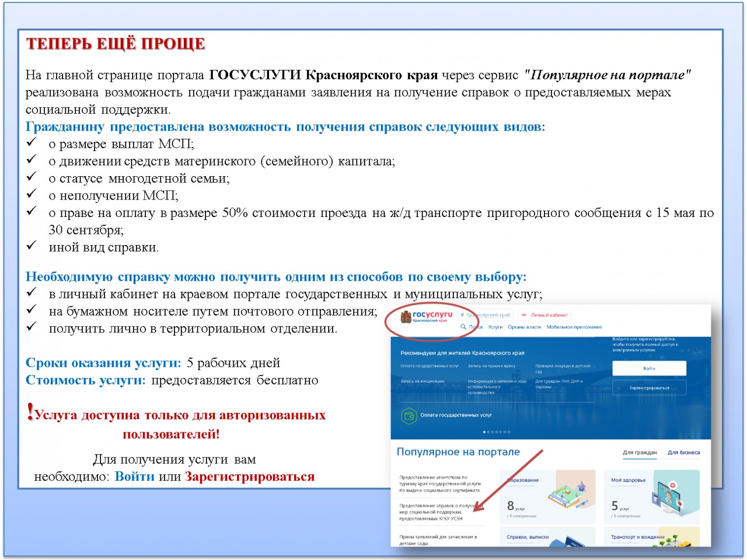Click the Стоимость услуги label
The height and width of the screenshot is (560, 747).
86,380
